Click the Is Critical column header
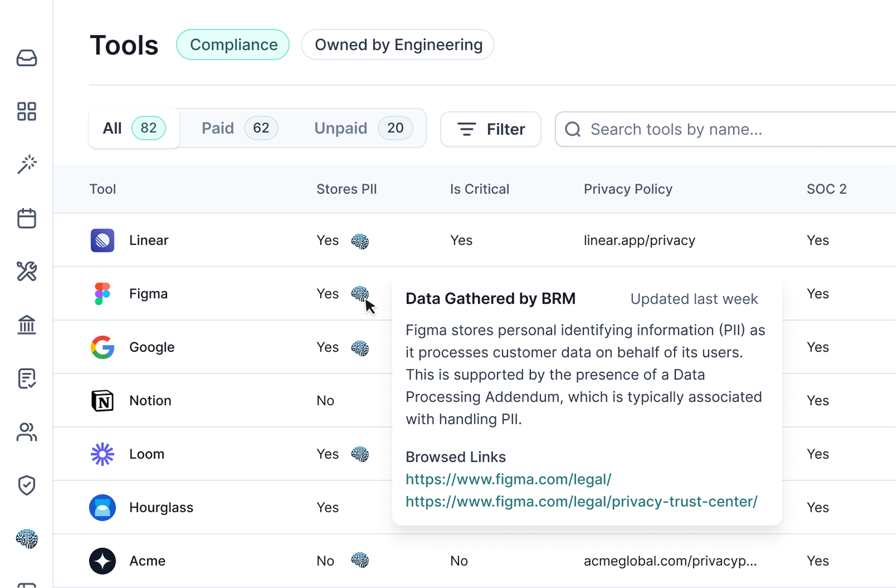 point(479,189)
